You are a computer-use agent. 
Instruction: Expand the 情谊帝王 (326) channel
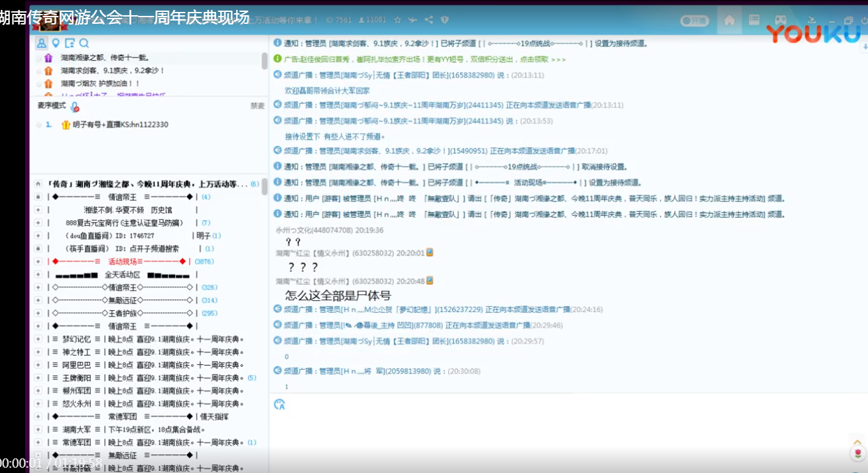(39, 287)
